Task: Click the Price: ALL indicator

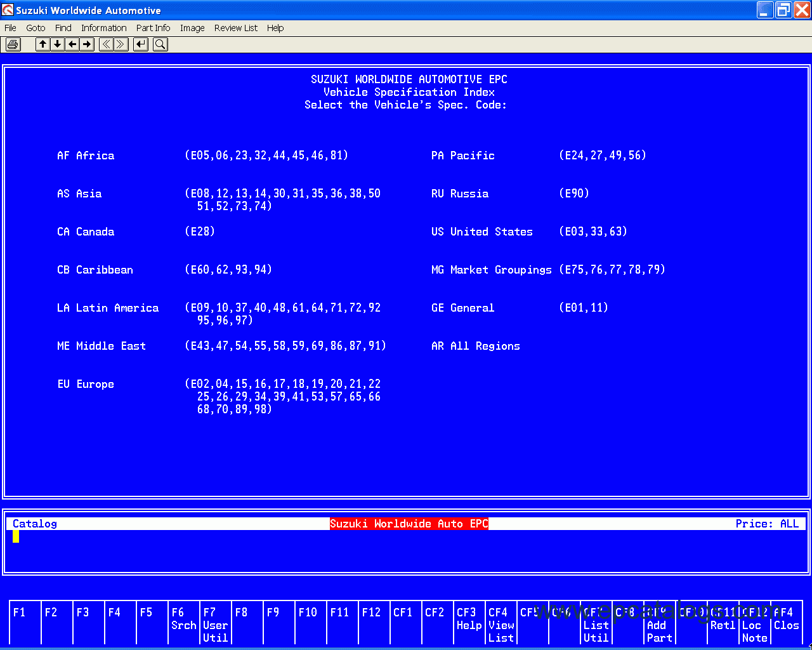Action: (768, 524)
